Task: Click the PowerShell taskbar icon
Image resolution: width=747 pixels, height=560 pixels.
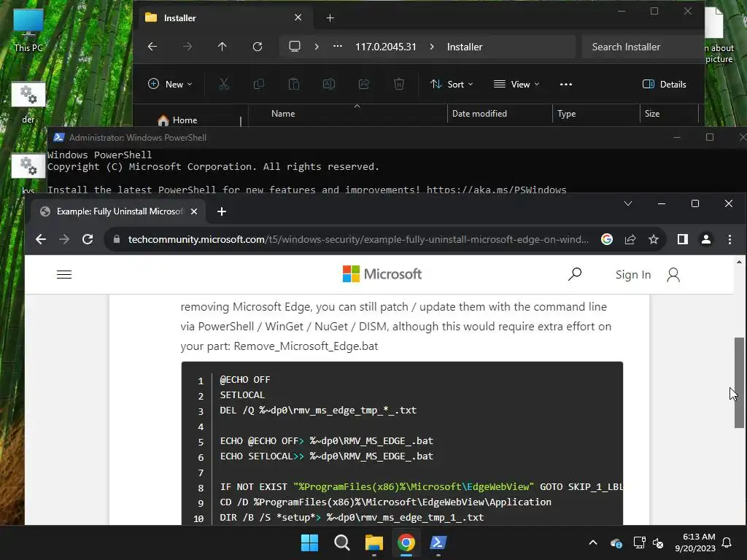Action: (x=438, y=542)
